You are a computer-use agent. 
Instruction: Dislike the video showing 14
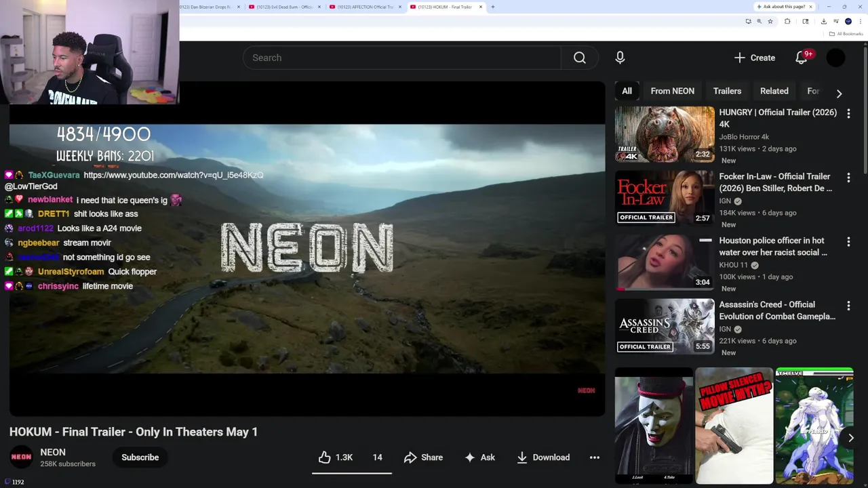click(377, 457)
